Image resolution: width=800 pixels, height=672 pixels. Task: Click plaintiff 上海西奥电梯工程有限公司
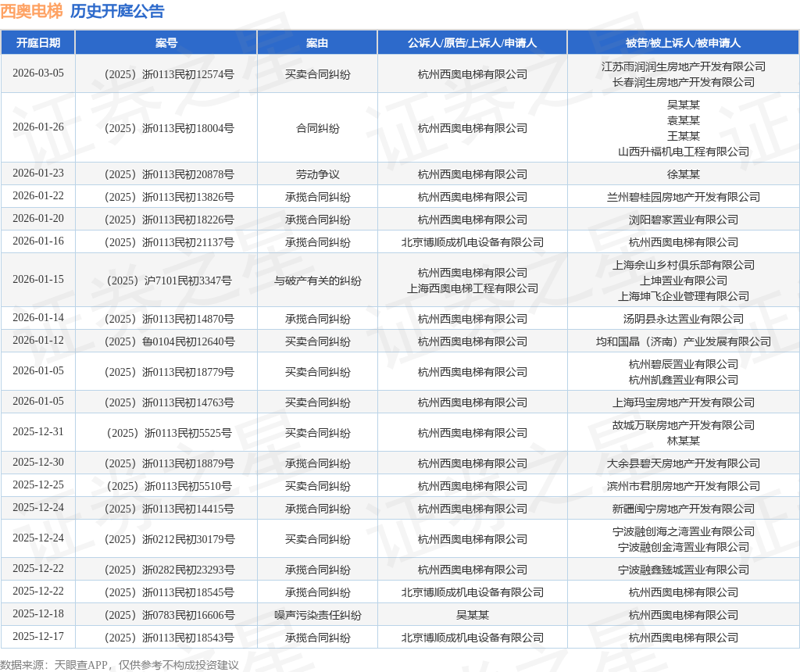473,288
